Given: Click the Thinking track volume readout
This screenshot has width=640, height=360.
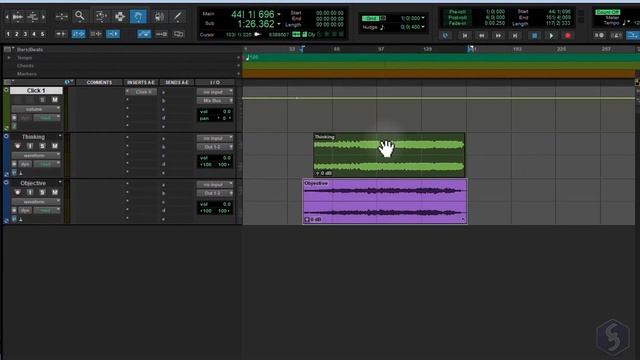Looking at the screenshot, I should coord(215,158).
